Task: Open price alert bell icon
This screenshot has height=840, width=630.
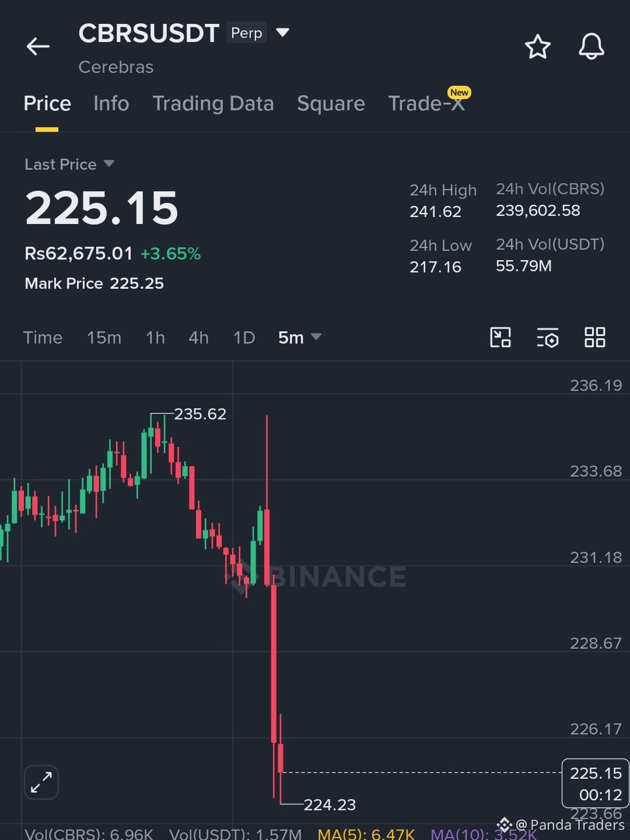Action: coord(591,46)
